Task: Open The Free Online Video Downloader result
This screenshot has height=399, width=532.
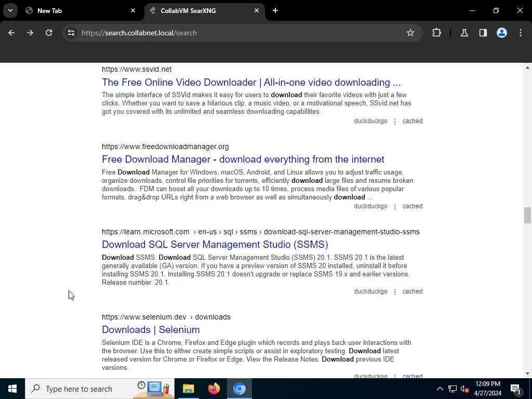Action: pos(251,83)
